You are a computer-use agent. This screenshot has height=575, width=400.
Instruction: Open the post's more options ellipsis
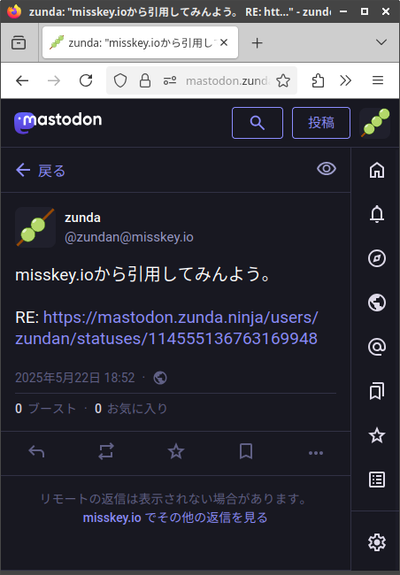(316, 453)
